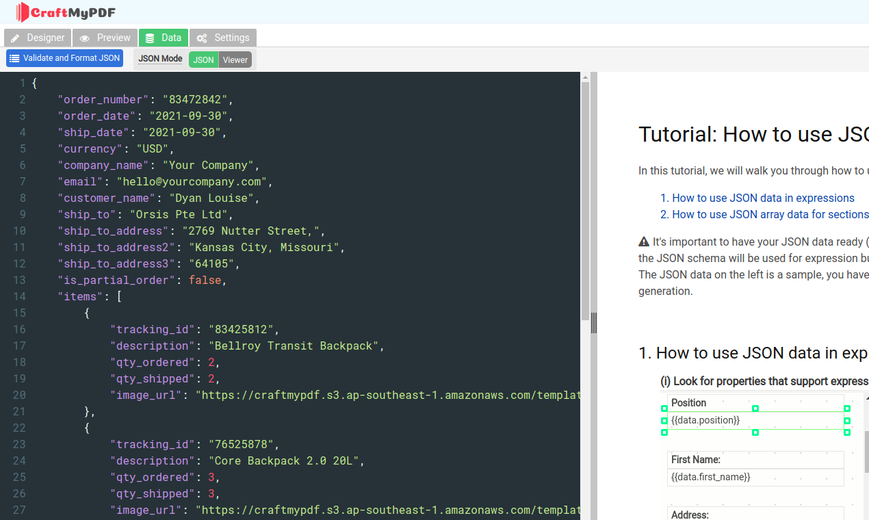Switch JSON mode to Viewer
The width and height of the screenshot is (869, 520).
pyautogui.click(x=235, y=60)
